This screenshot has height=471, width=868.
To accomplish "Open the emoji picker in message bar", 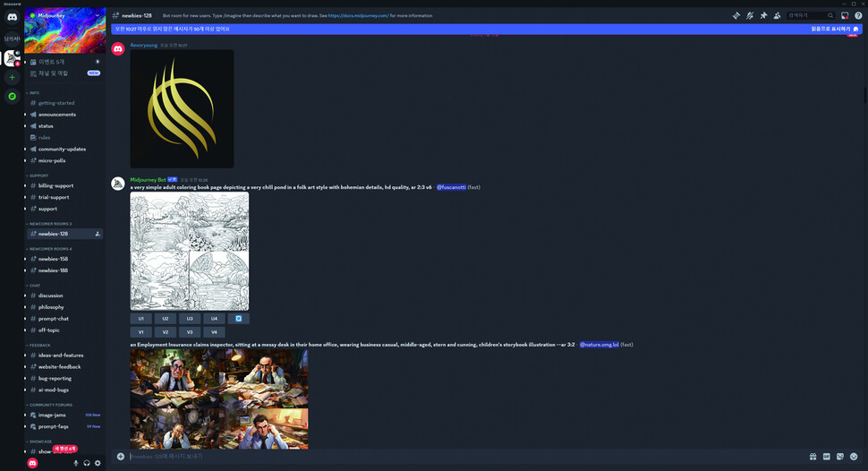I will 854,456.
